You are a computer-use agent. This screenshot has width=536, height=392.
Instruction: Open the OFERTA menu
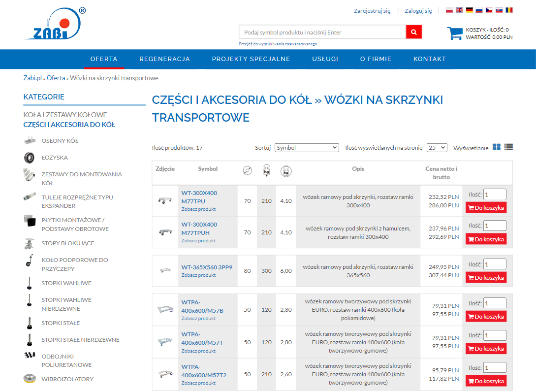104,59
